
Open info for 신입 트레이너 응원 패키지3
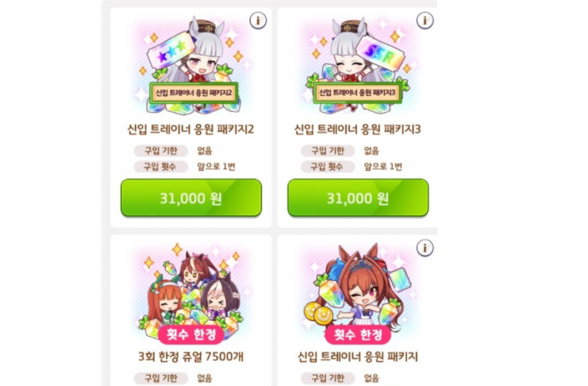click(425, 21)
